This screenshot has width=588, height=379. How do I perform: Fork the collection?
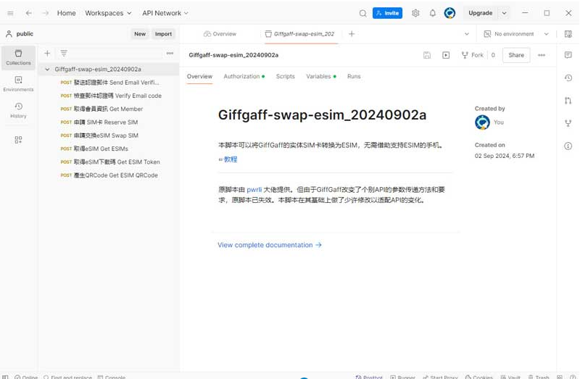coord(473,55)
